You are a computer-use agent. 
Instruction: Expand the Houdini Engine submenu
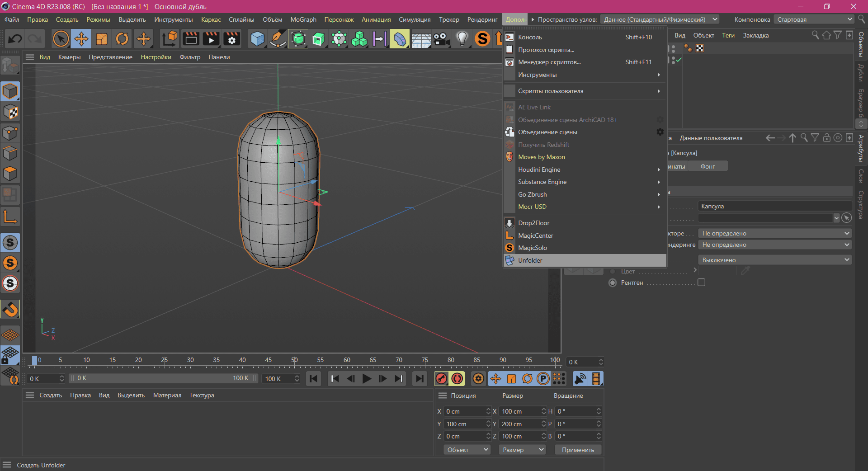[x=585, y=170]
